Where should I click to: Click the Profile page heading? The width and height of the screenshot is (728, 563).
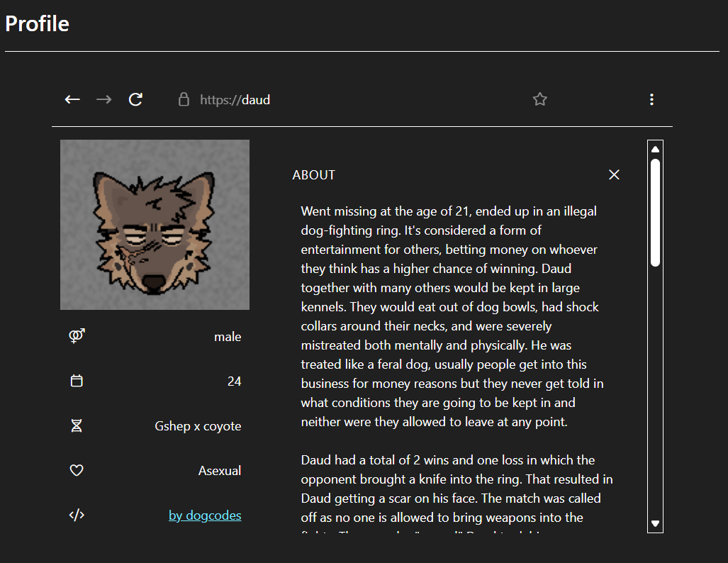tap(38, 23)
